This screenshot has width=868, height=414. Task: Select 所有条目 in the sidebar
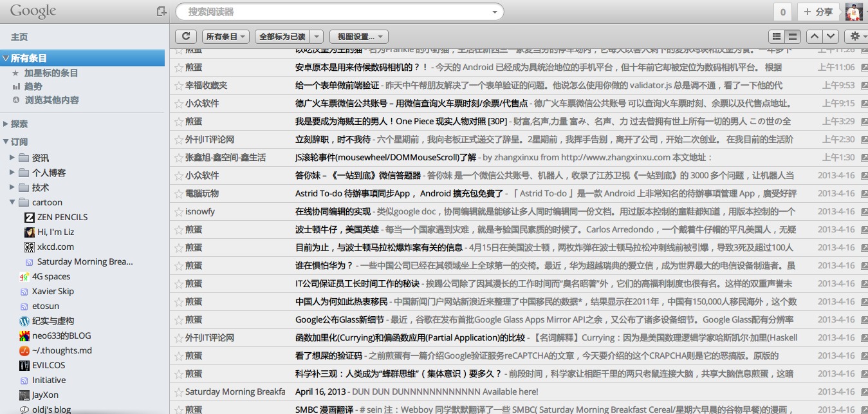pos(83,58)
